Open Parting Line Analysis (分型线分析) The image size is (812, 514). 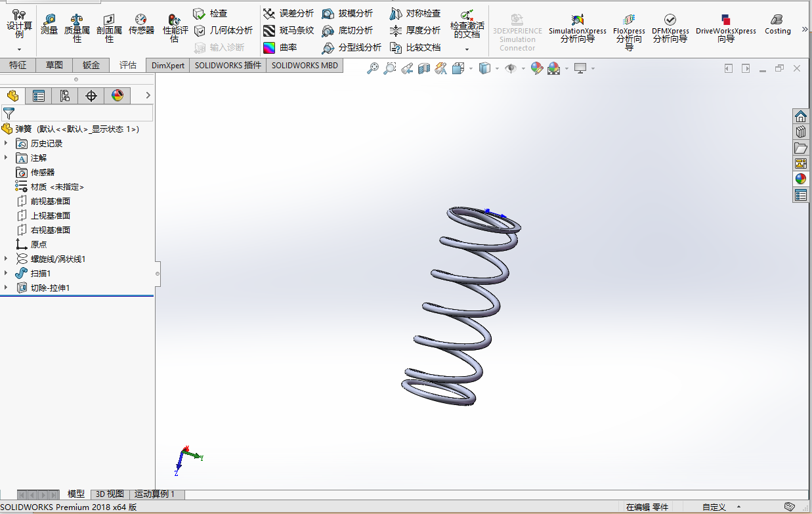tap(351, 47)
